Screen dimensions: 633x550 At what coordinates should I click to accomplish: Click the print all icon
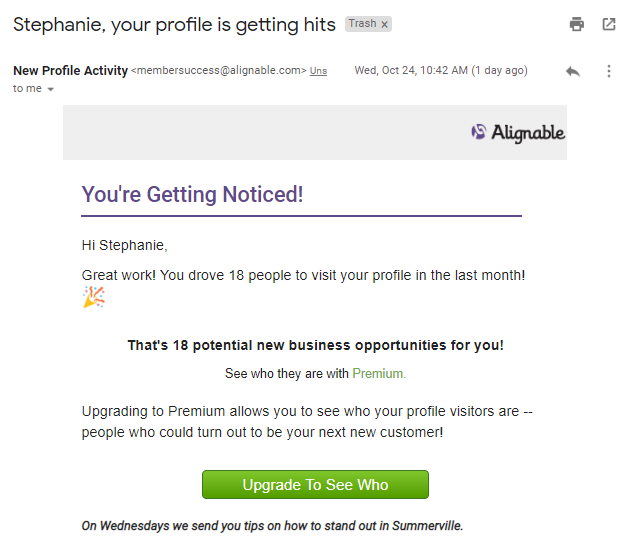point(577,24)
